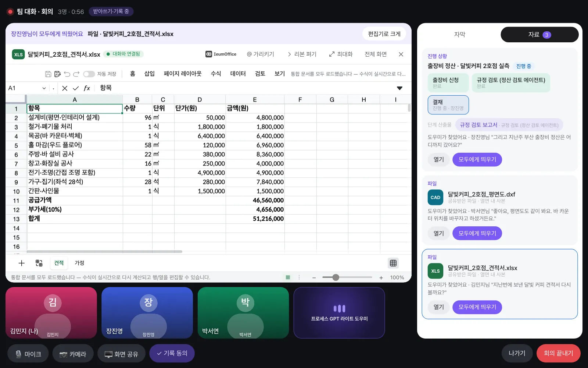This screenshot has height=368, width=588.
Task: Click the 회의 끝내기 button
Action: [x=558, y=353]
